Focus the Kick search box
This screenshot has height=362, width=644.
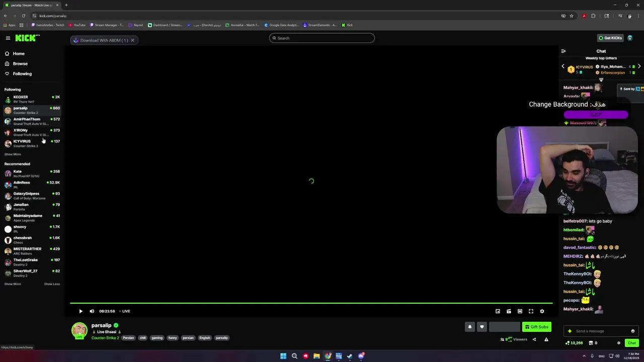tap(322, 38)
